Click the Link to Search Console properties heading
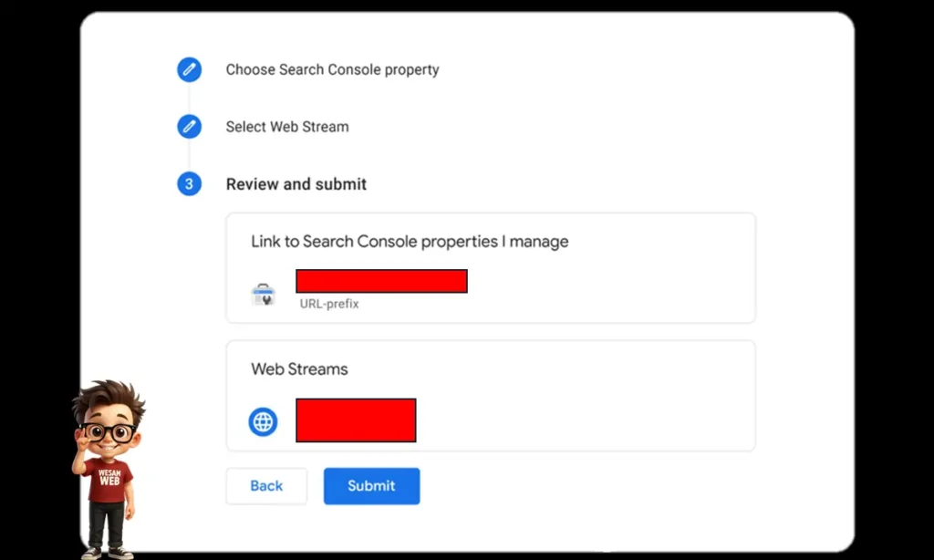The height and width of the screenshot is (560, 934). [410, 241]
